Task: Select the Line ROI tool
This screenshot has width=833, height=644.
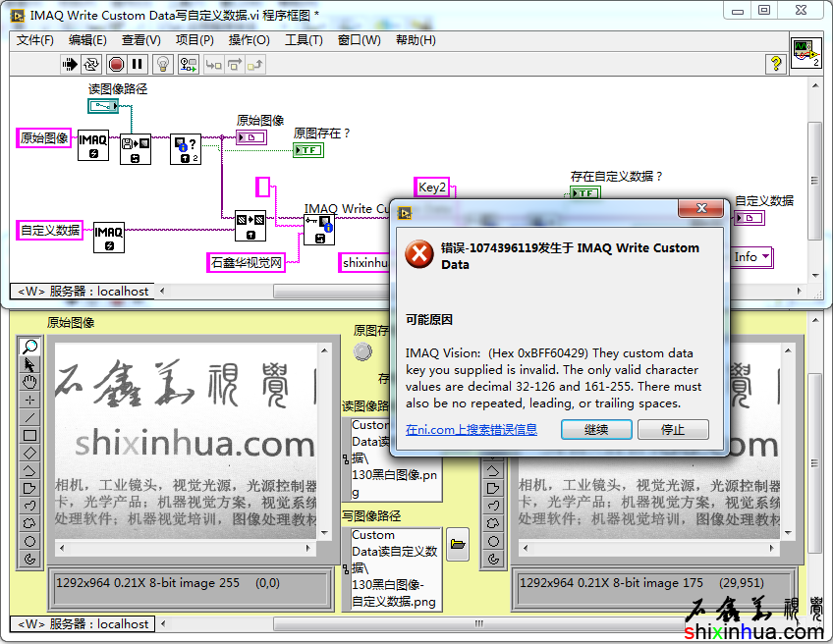Action: (x=30, y=417)
